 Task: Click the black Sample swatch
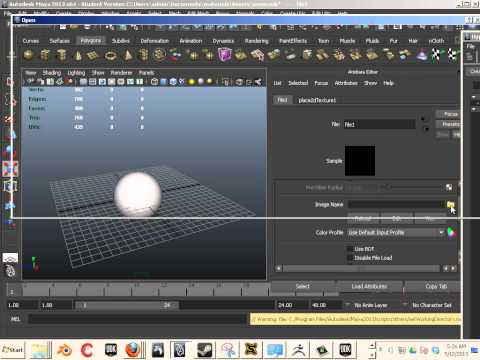tap(360, 161)
